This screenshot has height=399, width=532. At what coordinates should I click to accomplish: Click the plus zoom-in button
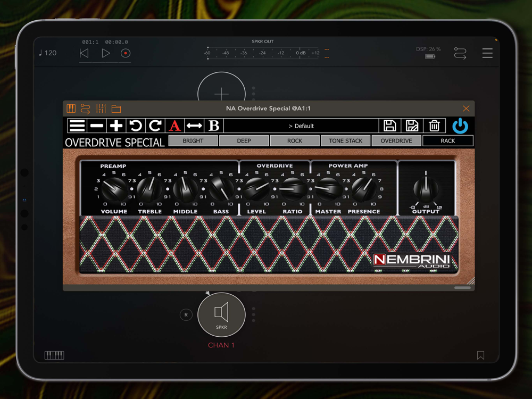click(x=116, y=126)
